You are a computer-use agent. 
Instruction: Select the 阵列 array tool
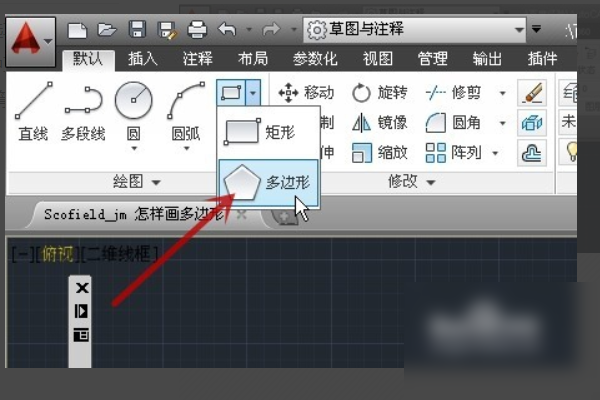click(x=453, y=153)
